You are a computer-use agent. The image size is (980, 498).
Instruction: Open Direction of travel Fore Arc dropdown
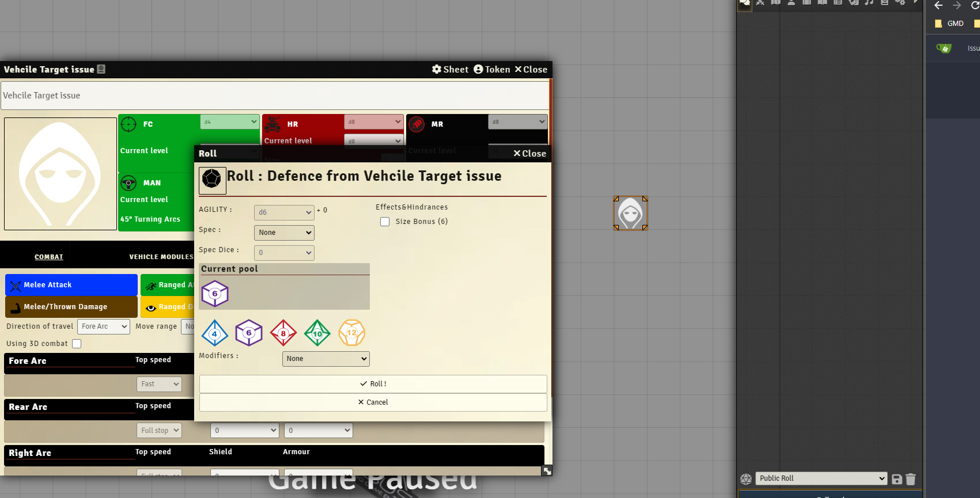coord(104,326)
